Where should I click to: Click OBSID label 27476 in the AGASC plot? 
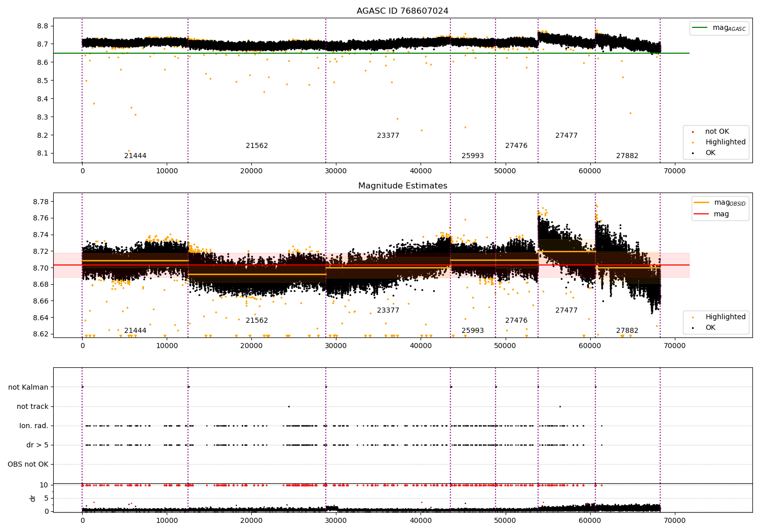click(x=516, y=146)
